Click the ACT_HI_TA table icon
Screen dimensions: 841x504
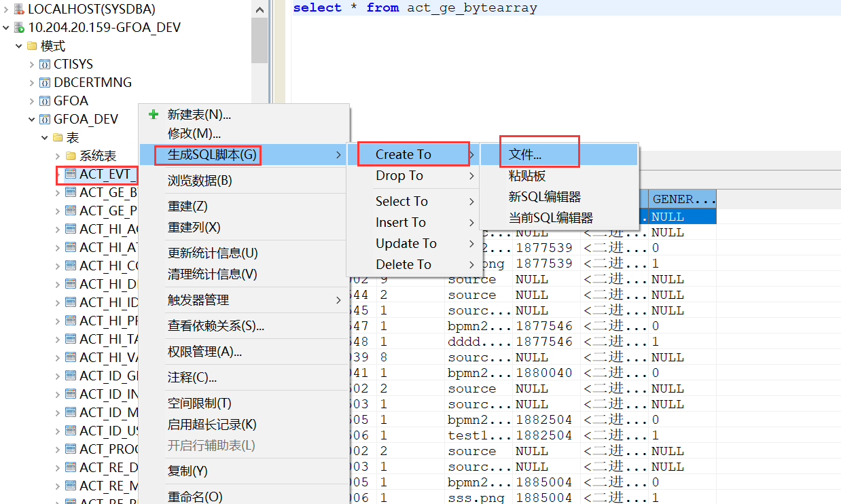(x=71, y=340)
